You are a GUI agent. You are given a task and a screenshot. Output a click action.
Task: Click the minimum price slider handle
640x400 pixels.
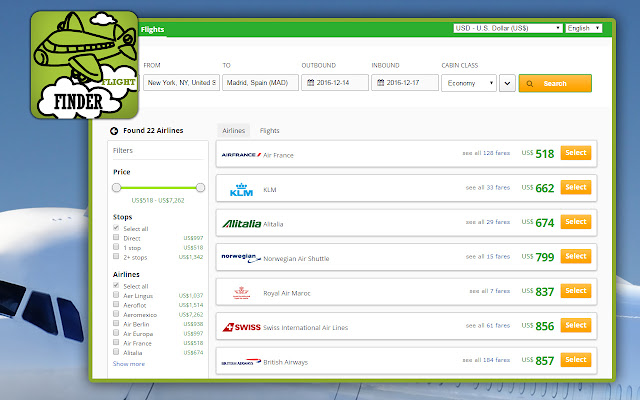click(117, 188)
